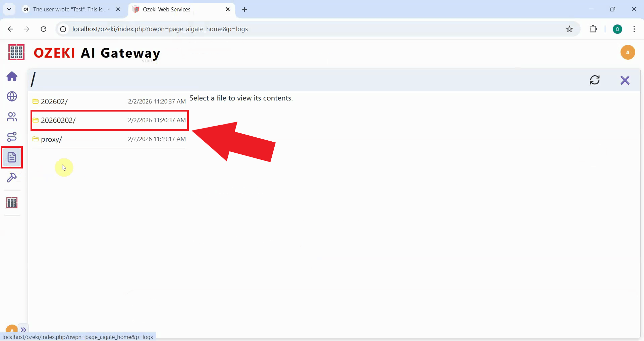Click the OZEKI AI Gateway logo link
This screenshot has height=341, width=644.
point(97,53)
